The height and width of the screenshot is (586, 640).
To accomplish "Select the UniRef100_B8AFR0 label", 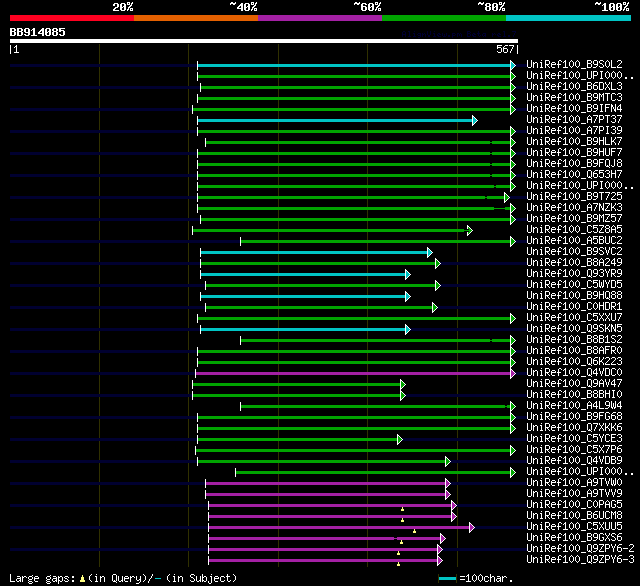I will [x=574, y=351].
